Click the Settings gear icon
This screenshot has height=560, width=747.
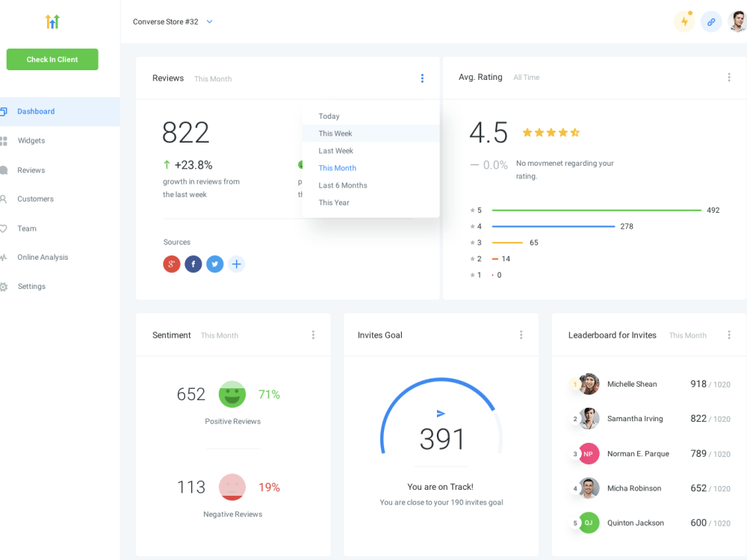coord(3,287)
